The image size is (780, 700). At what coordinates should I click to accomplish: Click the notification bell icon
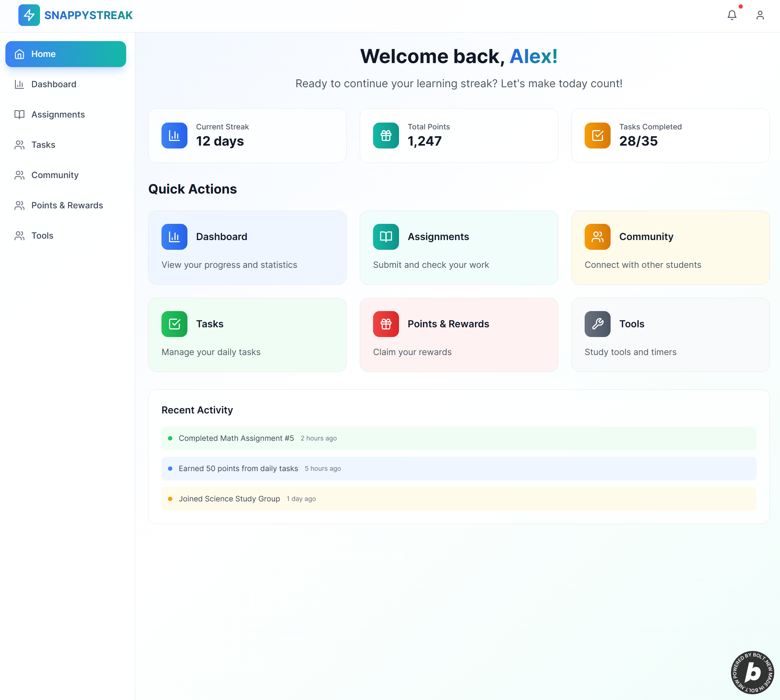tap(732, 15)
